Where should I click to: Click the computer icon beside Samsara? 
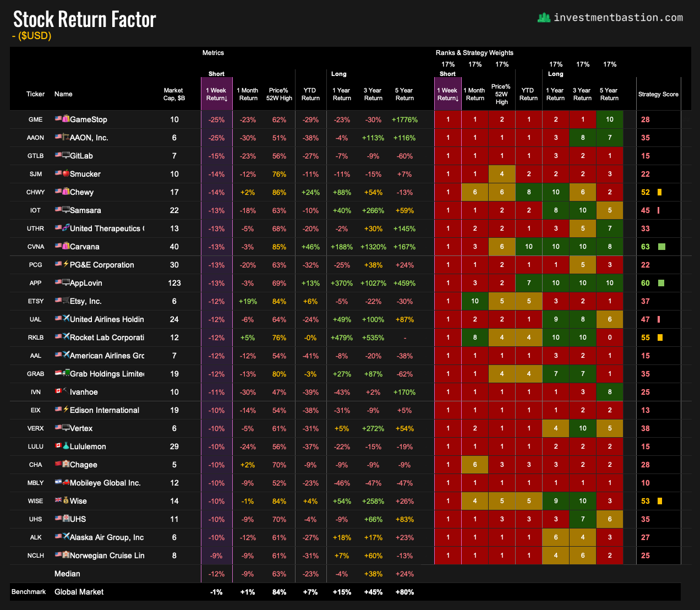point(66,210)
